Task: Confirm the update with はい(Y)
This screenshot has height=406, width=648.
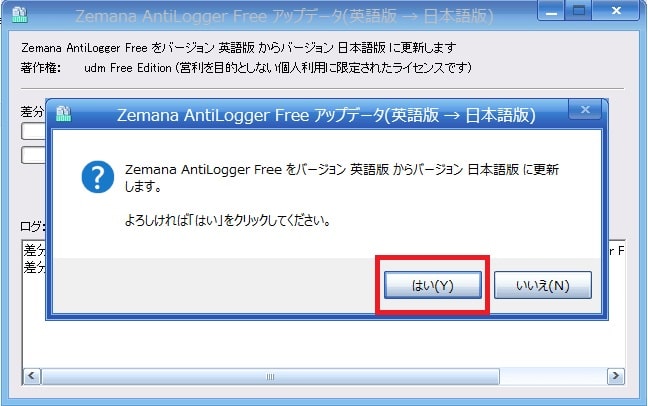Action: pyautogui.click(x=433, y=285)
